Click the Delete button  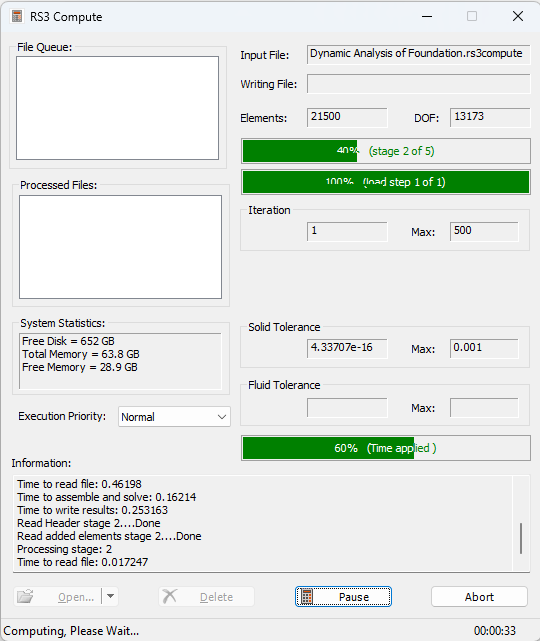(206, 597)
